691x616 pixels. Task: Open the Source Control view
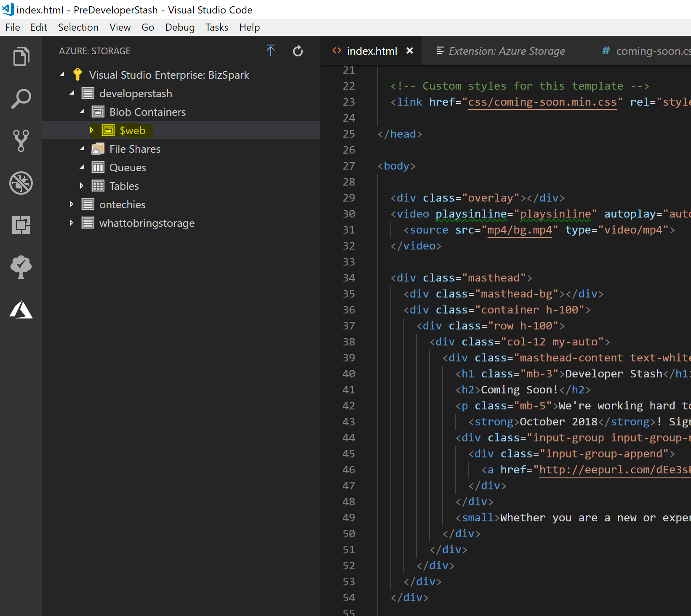click(21, 141)
